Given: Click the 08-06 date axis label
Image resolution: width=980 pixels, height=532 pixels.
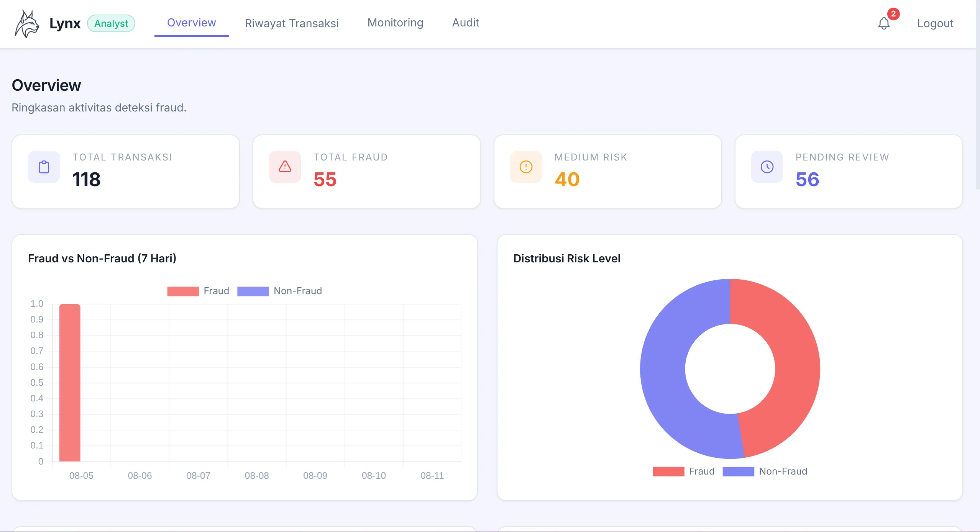Looking at the screenshot, I should [140, 476].
